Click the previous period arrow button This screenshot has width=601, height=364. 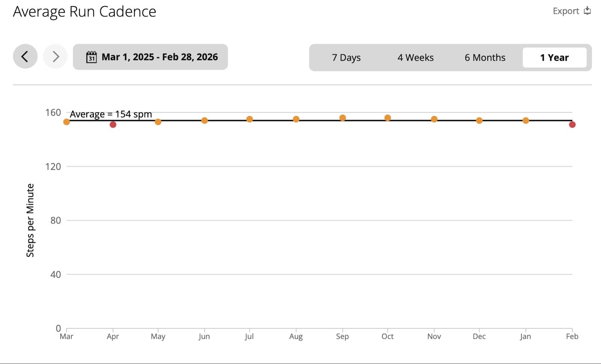(25, 57)
